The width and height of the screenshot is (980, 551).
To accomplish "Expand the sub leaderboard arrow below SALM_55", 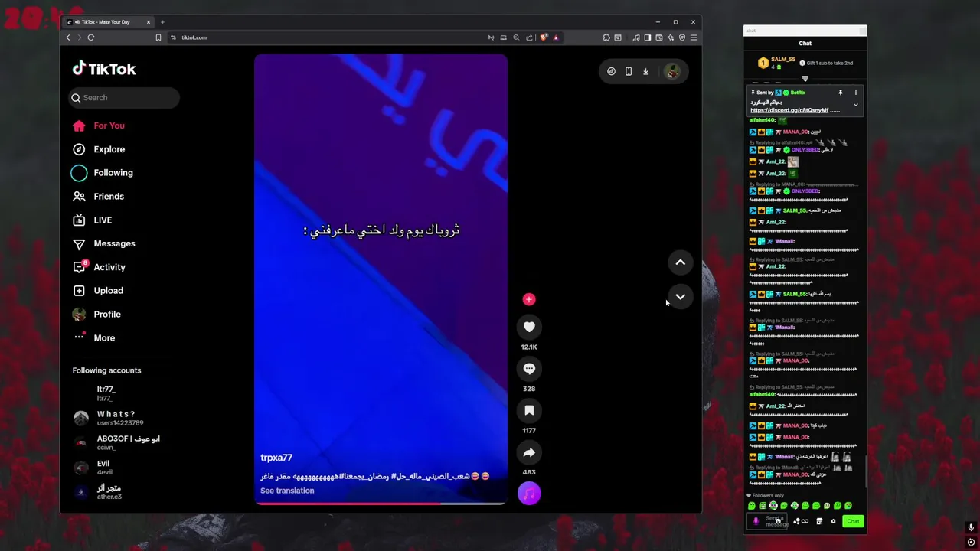I will 805,78.
